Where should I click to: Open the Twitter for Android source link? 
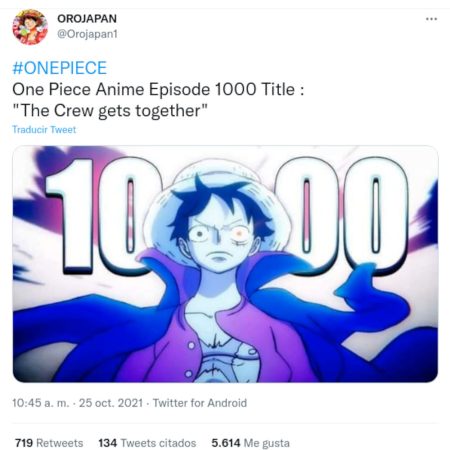(200, 403)
